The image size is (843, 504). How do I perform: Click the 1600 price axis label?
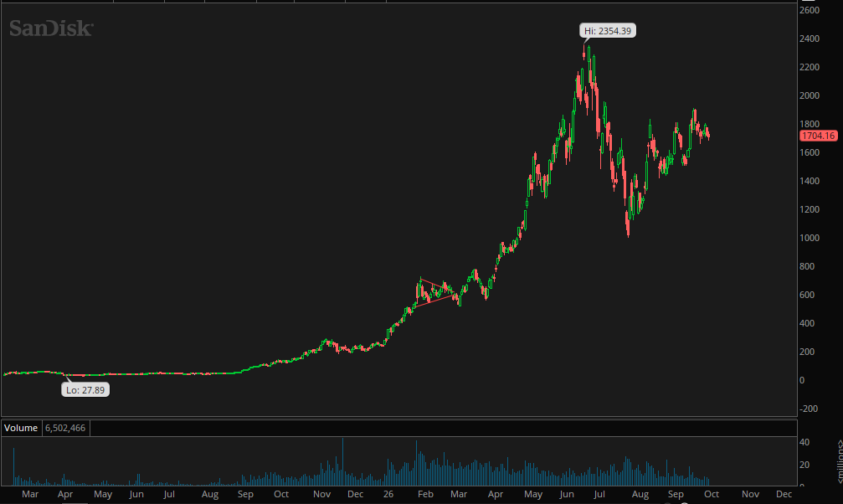pos(810,152)
